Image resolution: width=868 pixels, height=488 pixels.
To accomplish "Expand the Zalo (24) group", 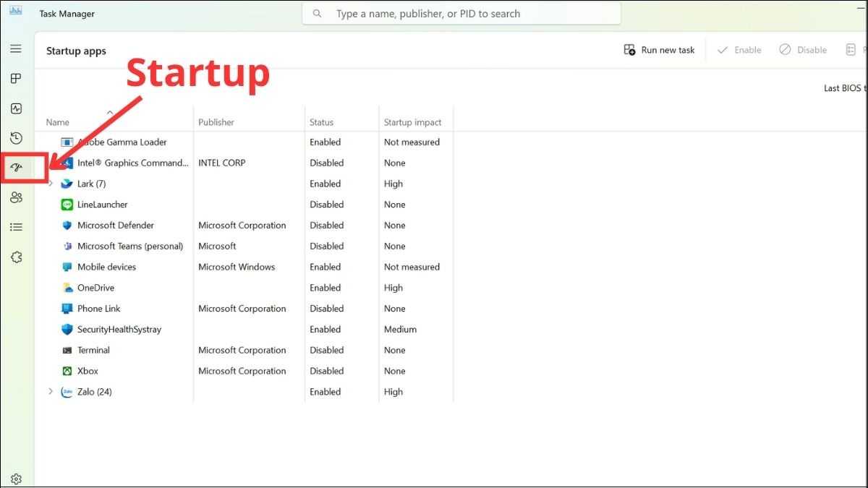I will [51, 392].
